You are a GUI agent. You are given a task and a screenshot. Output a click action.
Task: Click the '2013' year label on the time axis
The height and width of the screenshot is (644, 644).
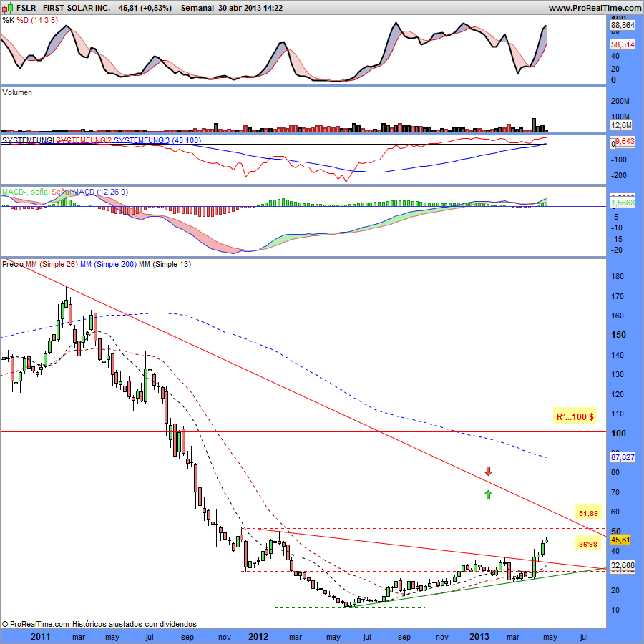click(479, 637)
